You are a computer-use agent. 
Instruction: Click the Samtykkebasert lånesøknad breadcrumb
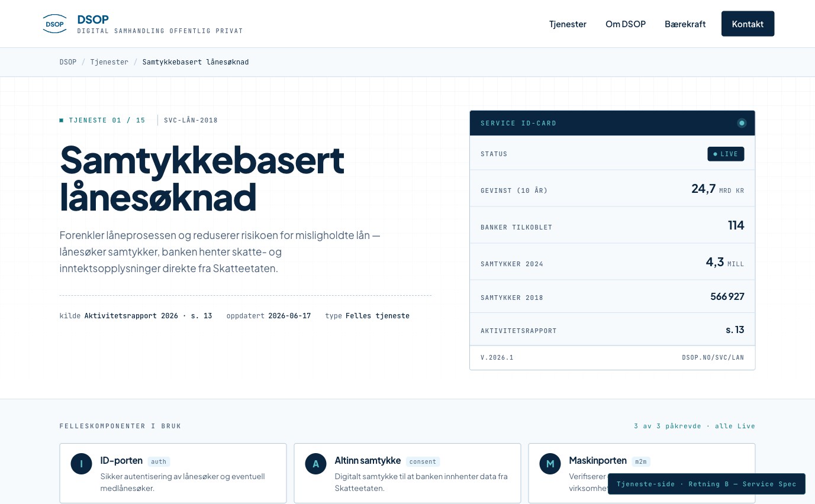[x=195, y=62]
